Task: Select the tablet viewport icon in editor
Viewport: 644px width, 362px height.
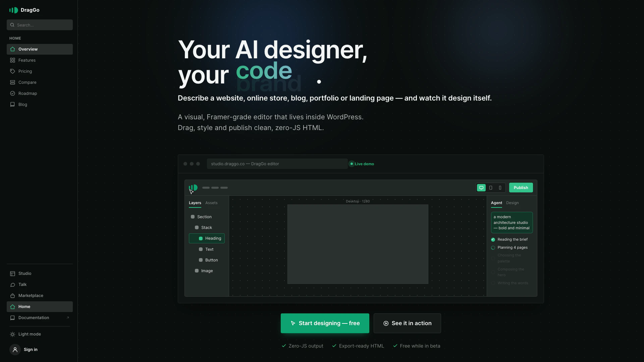Action: click(x=491, y=188)
